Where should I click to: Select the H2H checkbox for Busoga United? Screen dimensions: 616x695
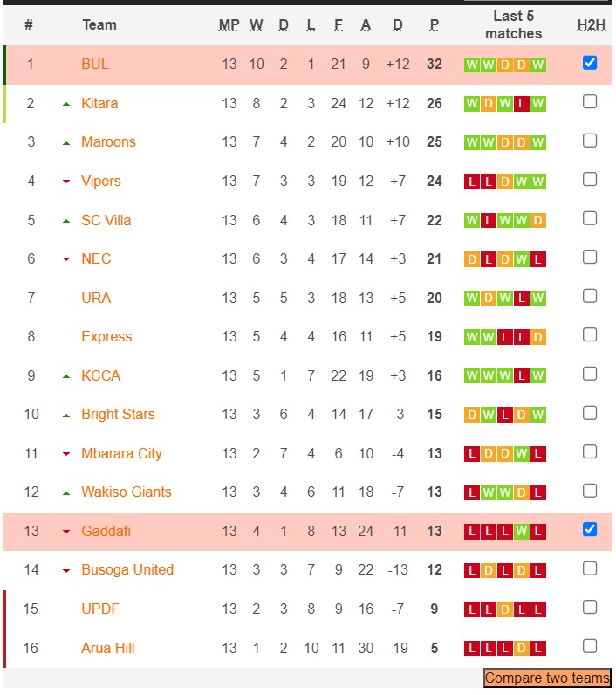[x=590, y=568]
